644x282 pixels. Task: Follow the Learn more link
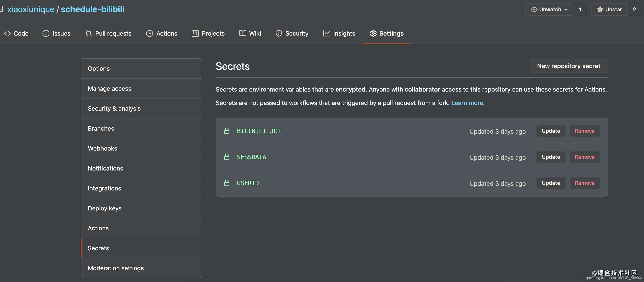467,103
